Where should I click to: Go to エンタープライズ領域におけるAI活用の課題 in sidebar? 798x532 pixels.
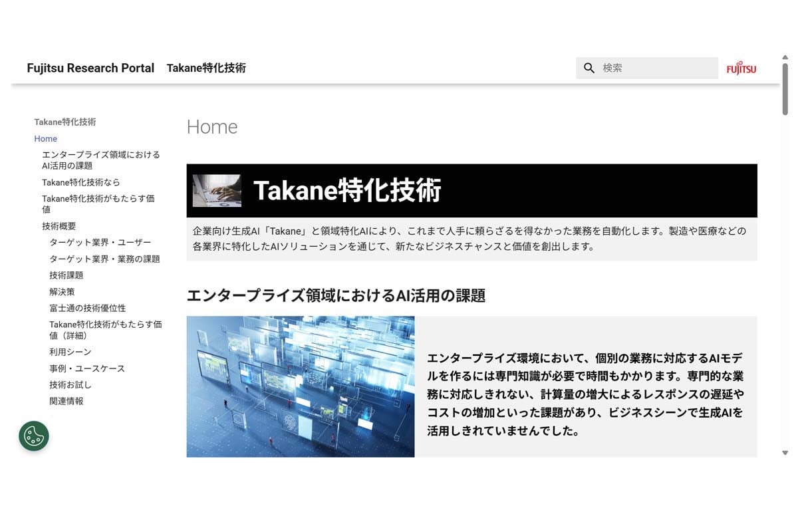coord(101,160)
